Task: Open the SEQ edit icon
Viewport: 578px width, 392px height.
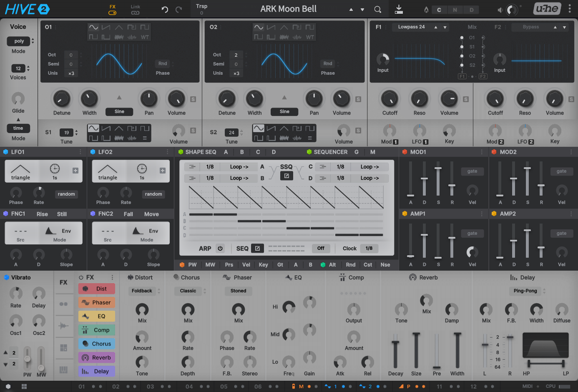Action: (x=257, y=249)
